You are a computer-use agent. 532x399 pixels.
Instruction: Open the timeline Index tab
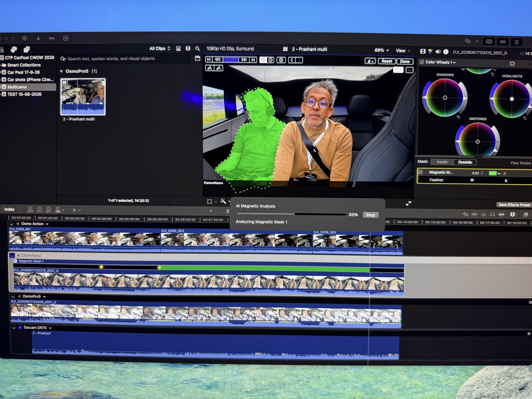tap(9, 209)
